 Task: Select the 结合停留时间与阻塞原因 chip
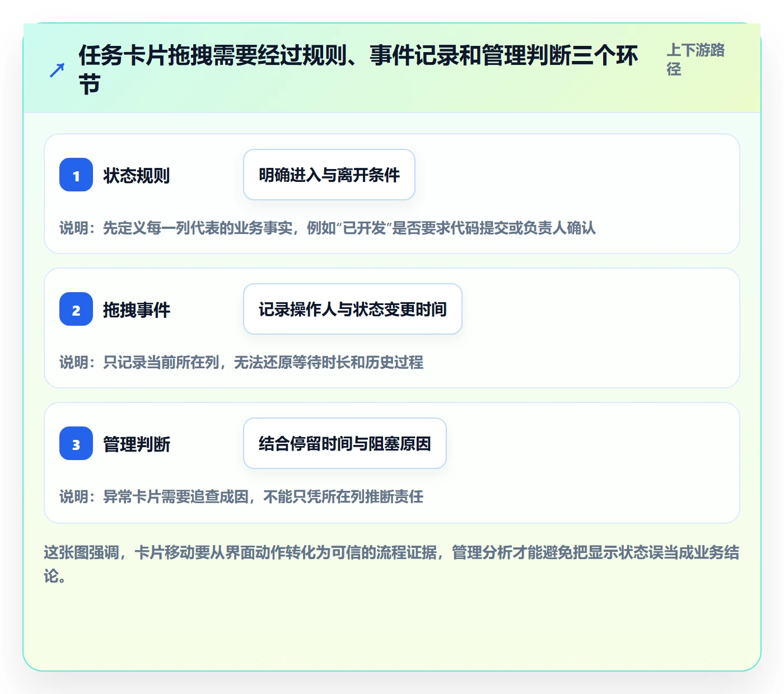pos(345,443)
